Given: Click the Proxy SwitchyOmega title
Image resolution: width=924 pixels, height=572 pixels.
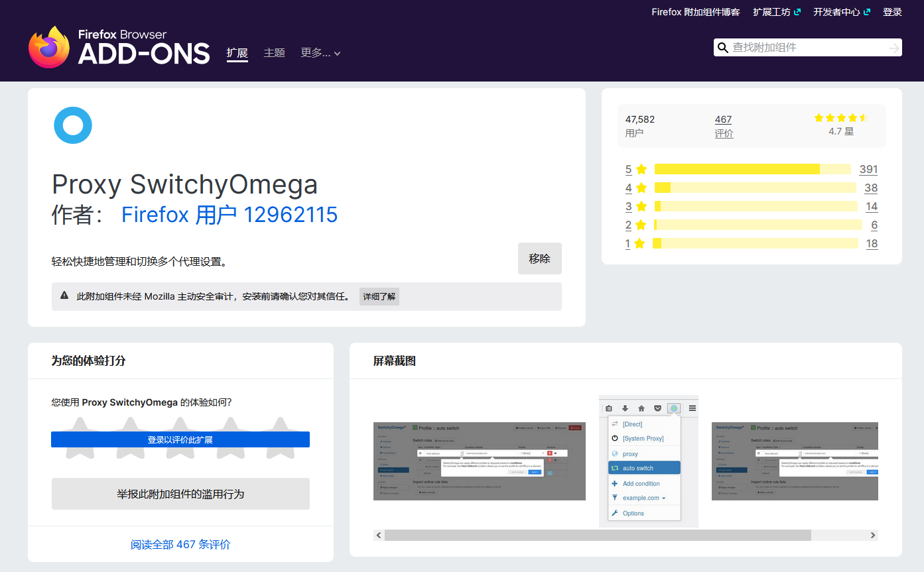Looking at the screenshot, I should pyautogui.click(x=184, y=184).
